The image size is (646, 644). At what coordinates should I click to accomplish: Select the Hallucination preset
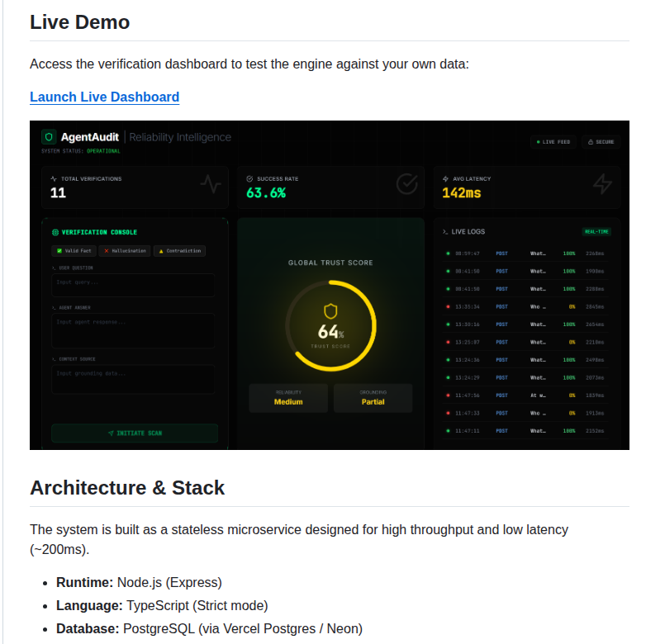coord(125,251)
